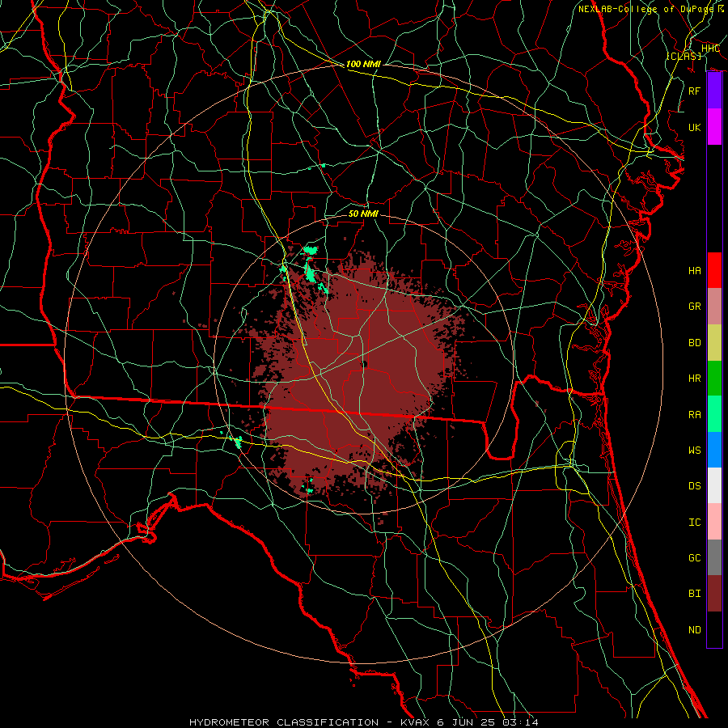Select the pink GR legend swatch
Screen dimensions: 728x728
coord(714,306)
